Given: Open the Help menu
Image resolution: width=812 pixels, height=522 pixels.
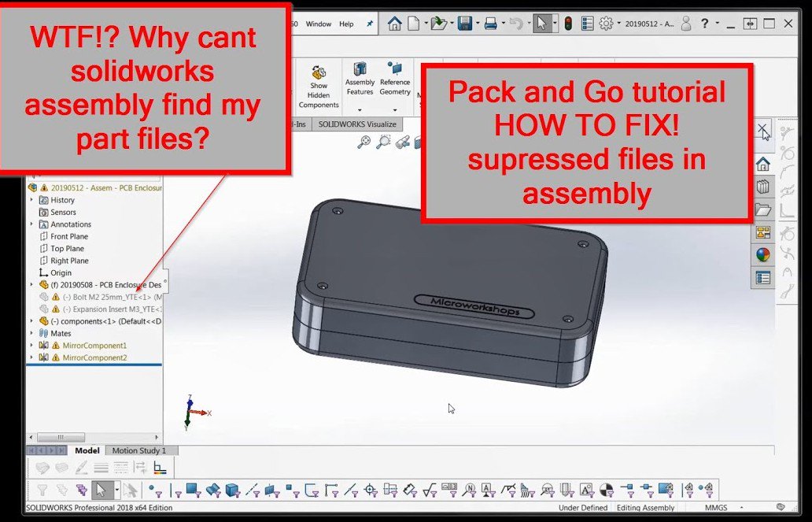Looking at the screenshot, I should tap(346, 24).
